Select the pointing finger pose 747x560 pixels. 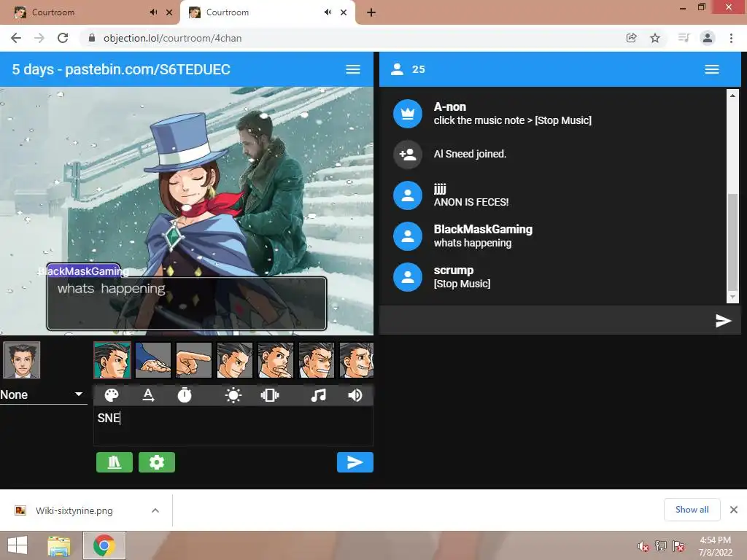point(194,360)
